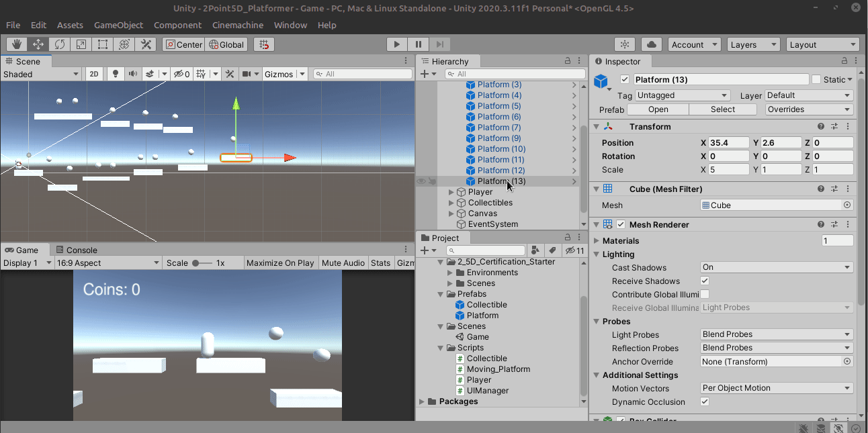
Task: Click the prefab Open button
Action: pos(658,109)
